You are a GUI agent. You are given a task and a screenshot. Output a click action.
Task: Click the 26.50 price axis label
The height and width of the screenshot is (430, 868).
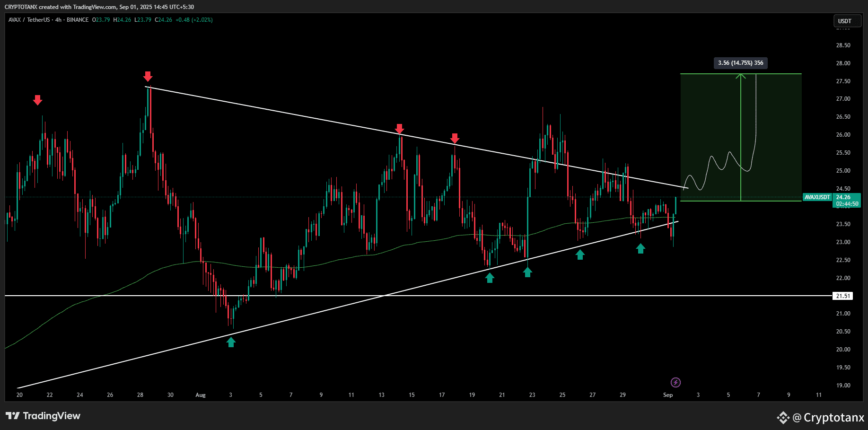(843, 117)
